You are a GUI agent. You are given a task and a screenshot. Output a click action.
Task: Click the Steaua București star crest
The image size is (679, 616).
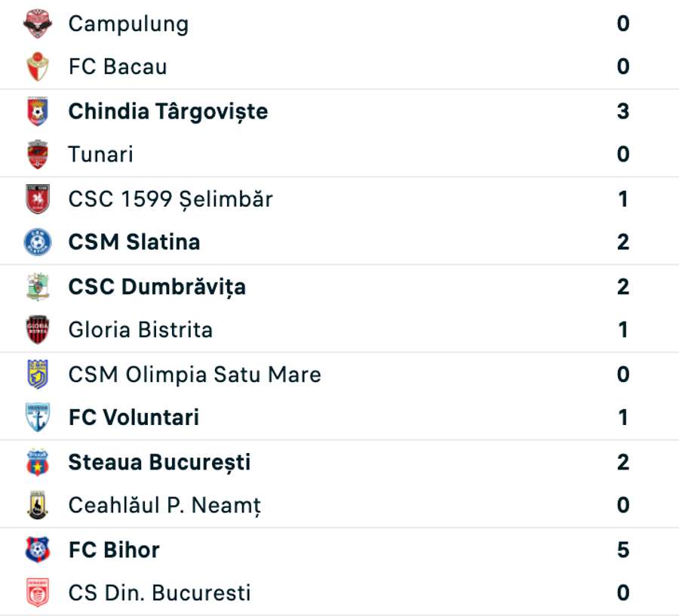tap(38, 462)
